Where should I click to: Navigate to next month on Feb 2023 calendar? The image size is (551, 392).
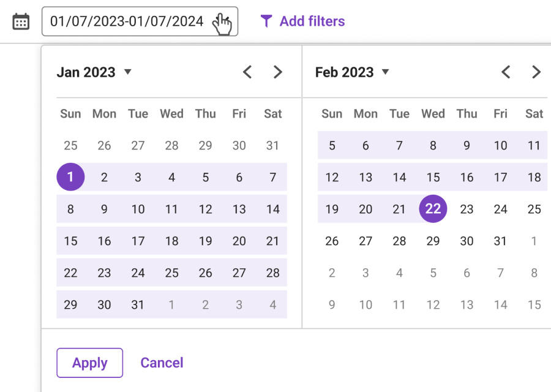(536, 72)
